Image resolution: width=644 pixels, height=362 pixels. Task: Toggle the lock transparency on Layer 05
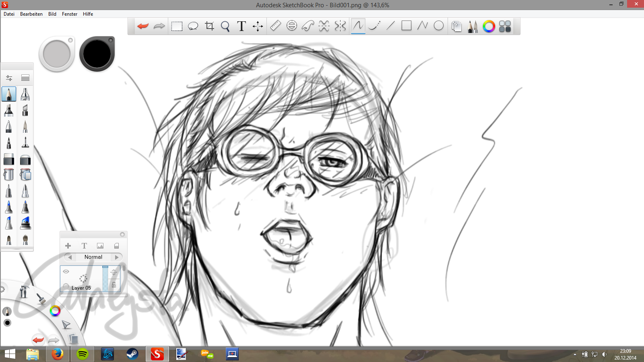114,285
